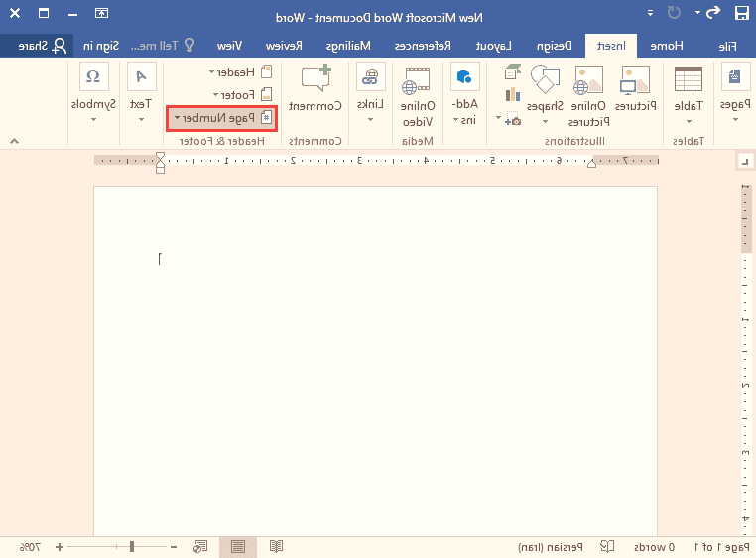756x558 pixels.
Task: Open the Table insert dropdown
Action: point(689,94)
